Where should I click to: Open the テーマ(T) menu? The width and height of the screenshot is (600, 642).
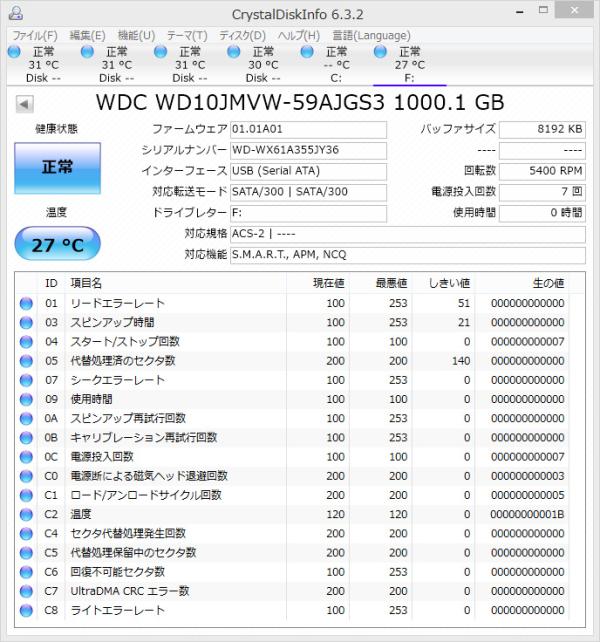187,36
